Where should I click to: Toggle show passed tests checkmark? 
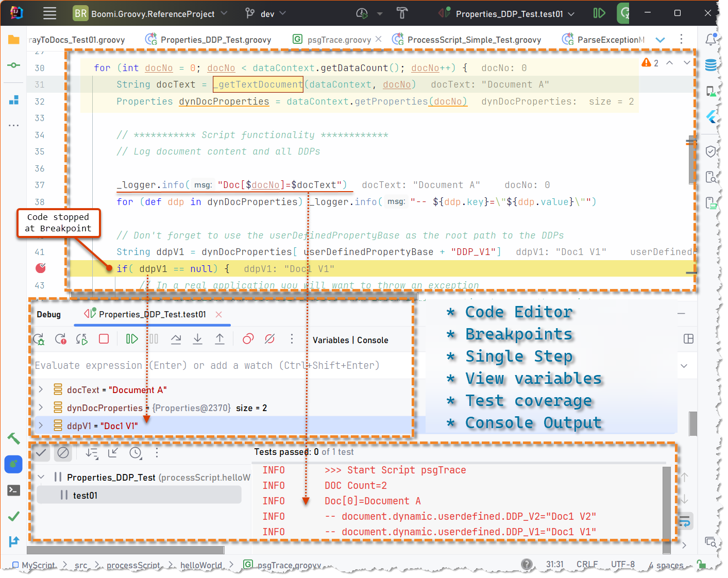(41, 453)
